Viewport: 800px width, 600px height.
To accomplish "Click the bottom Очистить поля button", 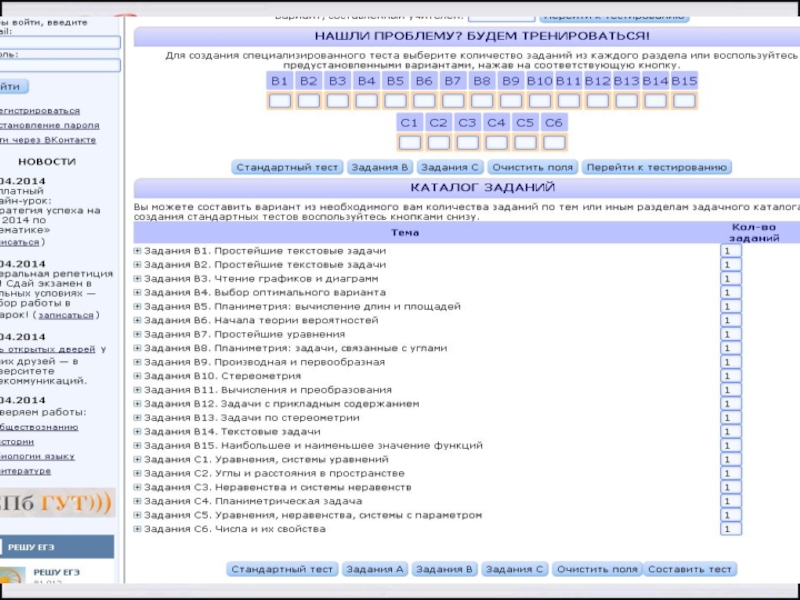I will (597, 569).
